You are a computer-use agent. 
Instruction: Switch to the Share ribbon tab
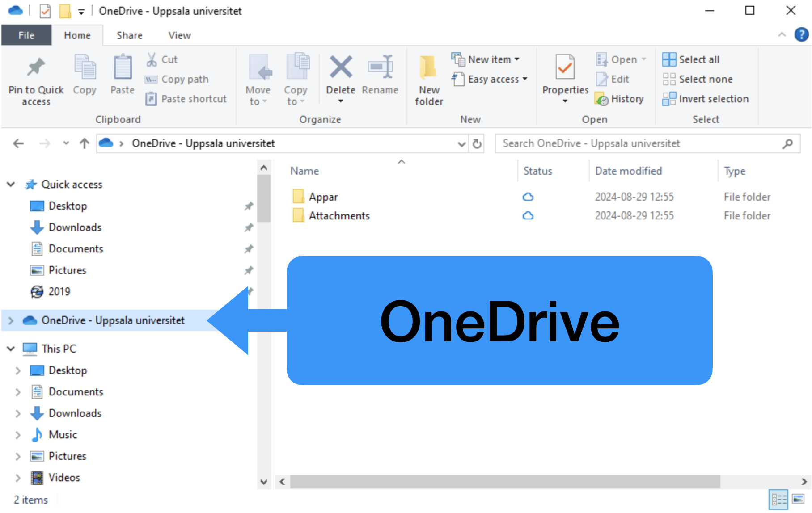130,35
